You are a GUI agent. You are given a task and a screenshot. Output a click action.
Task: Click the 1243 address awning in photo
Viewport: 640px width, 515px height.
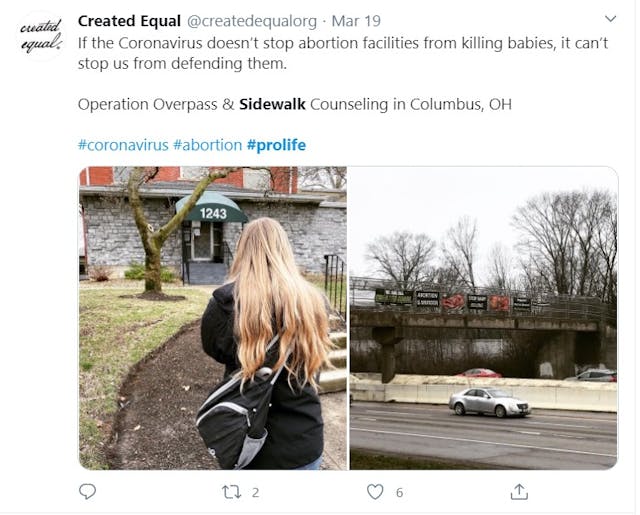[212, 212]
